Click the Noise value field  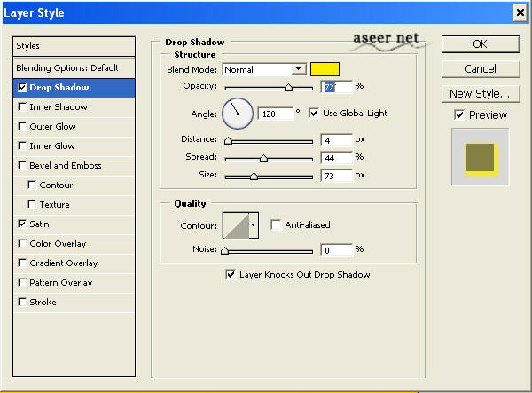pyautogui.click(x=337, y=250)
